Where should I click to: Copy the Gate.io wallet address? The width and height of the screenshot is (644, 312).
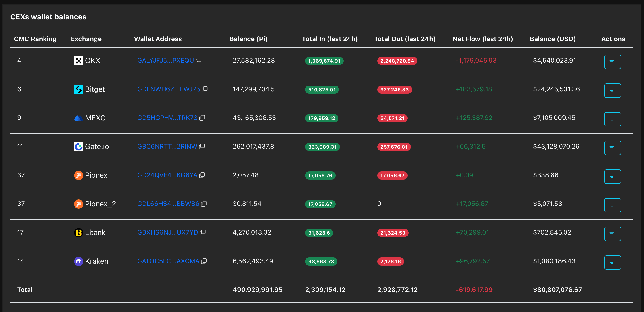(x=202, y=147)
